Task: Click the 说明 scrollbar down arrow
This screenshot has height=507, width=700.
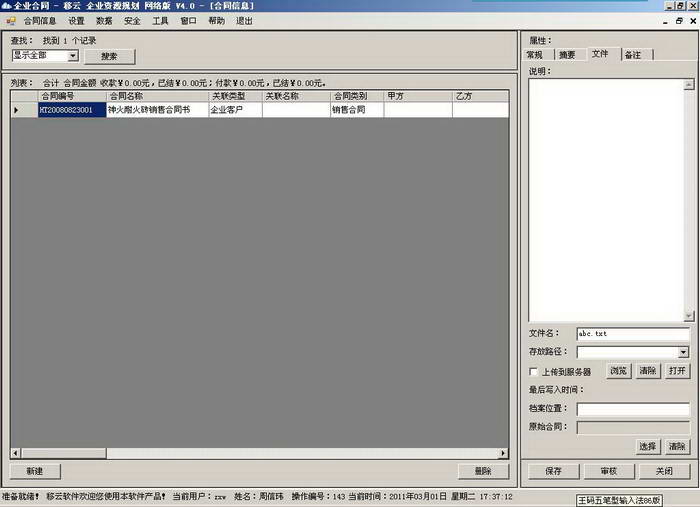Action: tap(689, 316)
